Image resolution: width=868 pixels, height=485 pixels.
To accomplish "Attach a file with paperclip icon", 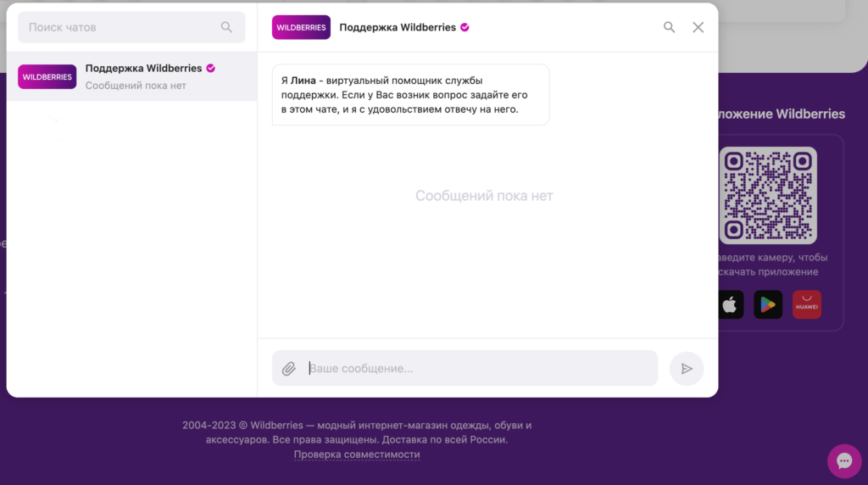I will (x=289, y=369).
